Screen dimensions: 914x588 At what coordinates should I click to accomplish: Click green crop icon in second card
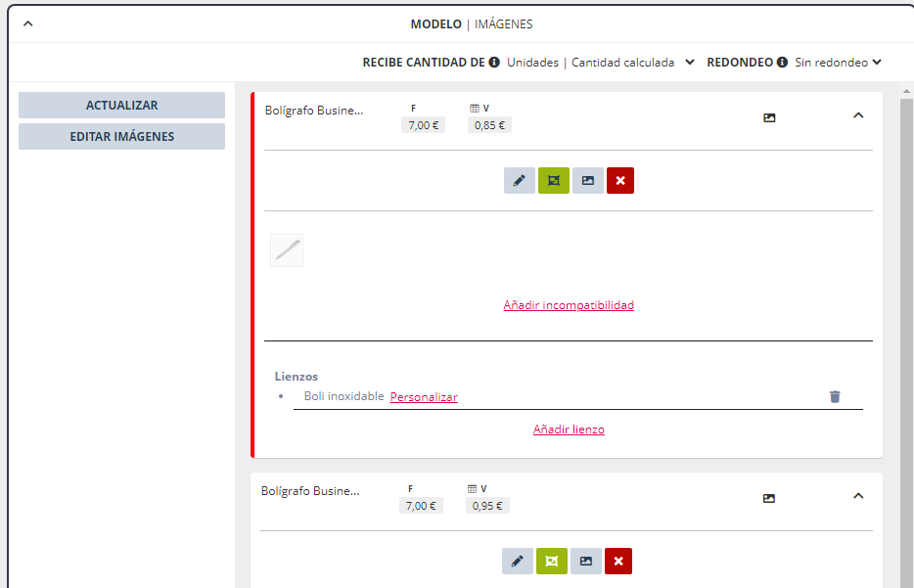[551, 562]
